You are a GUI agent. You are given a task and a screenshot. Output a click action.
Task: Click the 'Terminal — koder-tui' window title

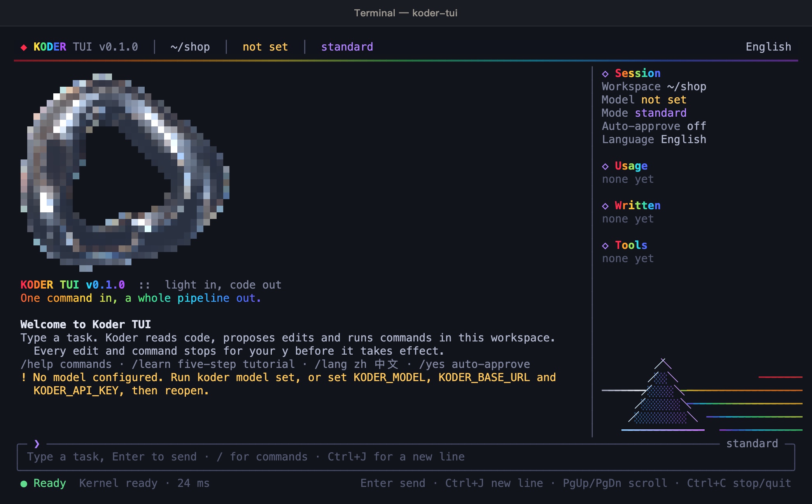[406, 13]
